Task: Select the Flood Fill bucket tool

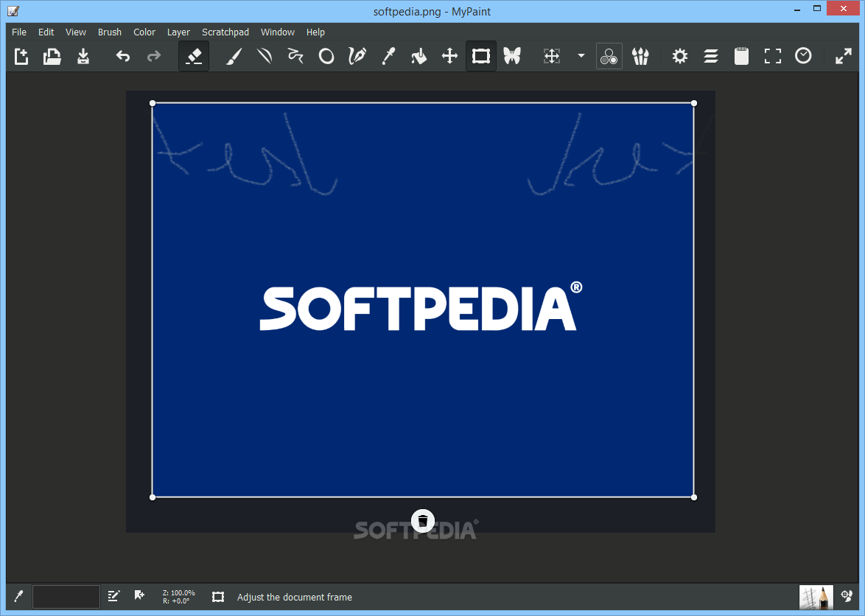Action: [419, 56]
